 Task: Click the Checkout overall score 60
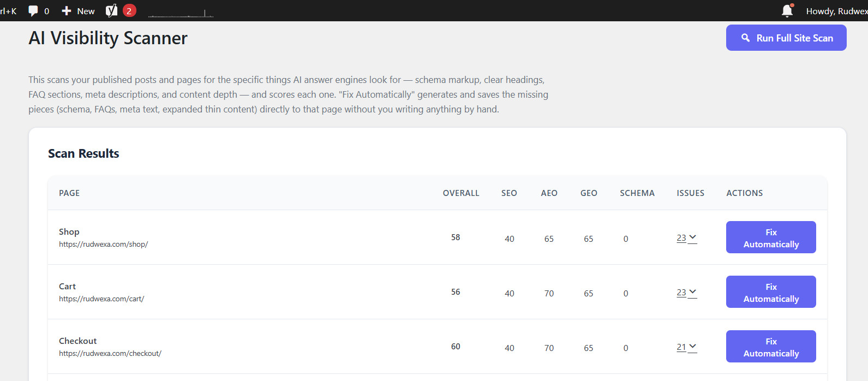[456, 347]
